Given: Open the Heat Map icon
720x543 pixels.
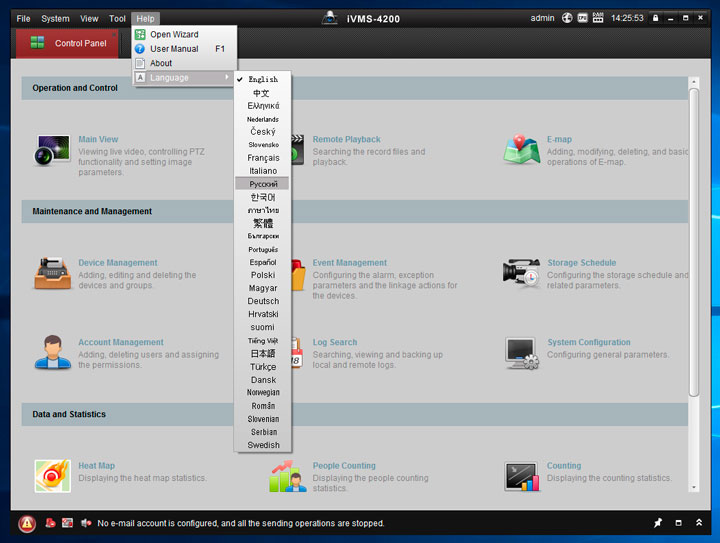Looking at the screenshot, I should tap(52, 475).
